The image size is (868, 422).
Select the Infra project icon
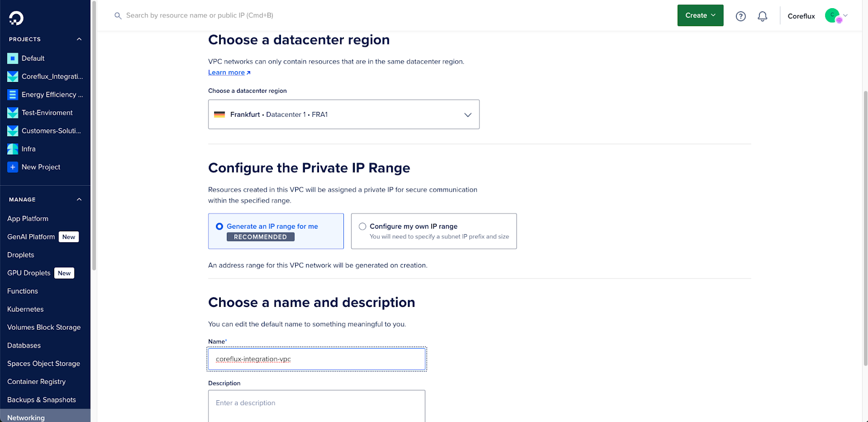[12, 149]
